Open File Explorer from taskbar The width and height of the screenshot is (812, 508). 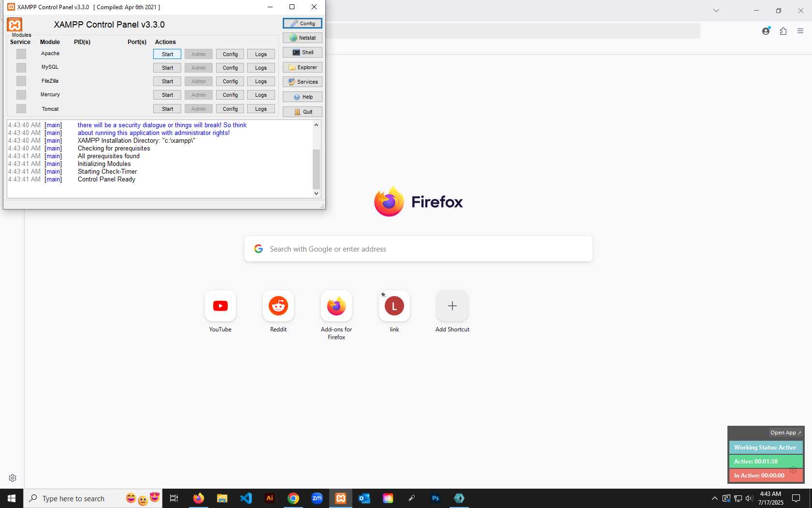[222, 498]
